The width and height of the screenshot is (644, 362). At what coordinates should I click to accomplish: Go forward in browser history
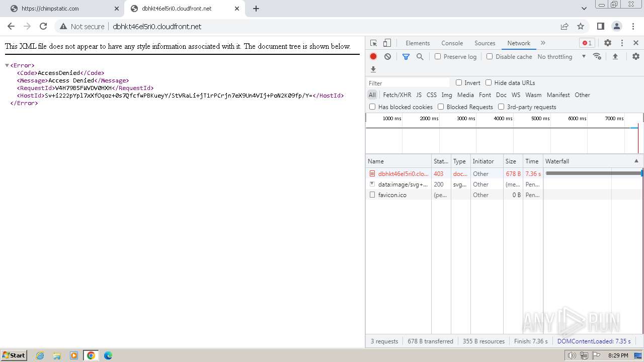27,26
